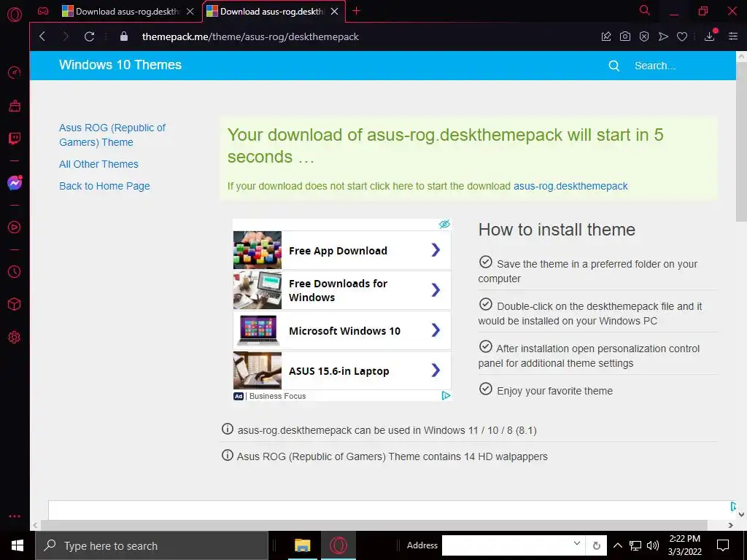Click the Microsoft Windows 10 laptop thumbnail

click(258, 330)
